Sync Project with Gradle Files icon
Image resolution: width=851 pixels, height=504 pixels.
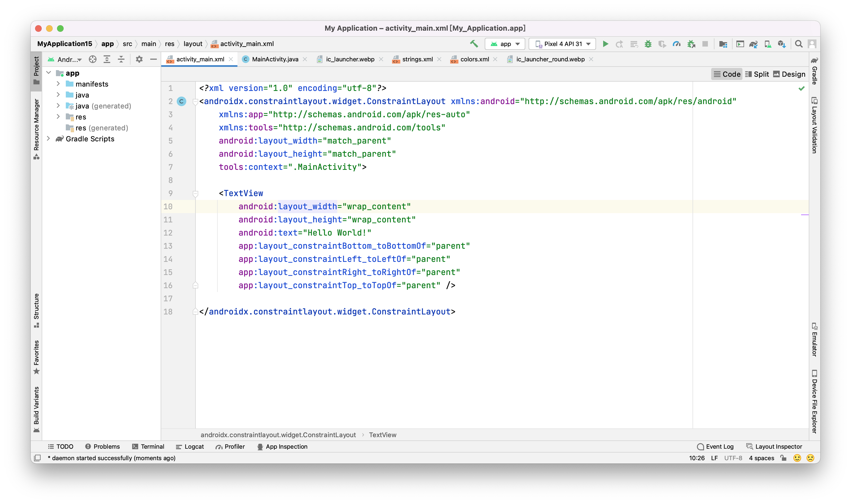[x=753, y=44]
